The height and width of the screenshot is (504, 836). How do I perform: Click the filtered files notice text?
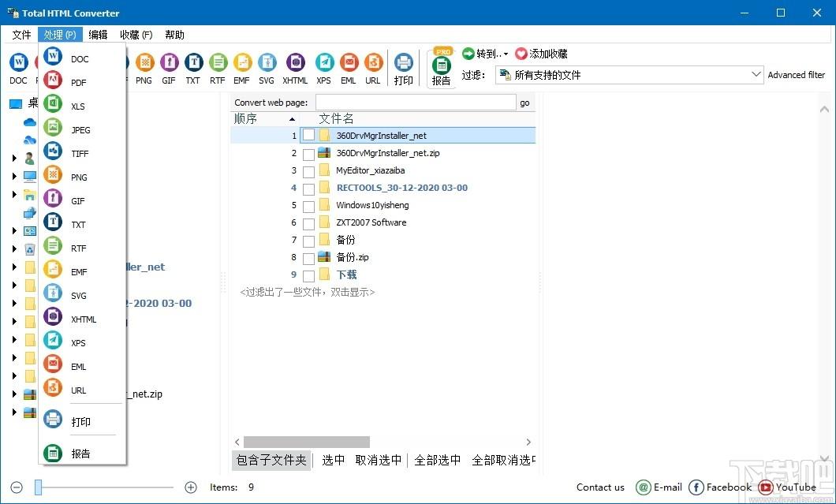[308, 292]
